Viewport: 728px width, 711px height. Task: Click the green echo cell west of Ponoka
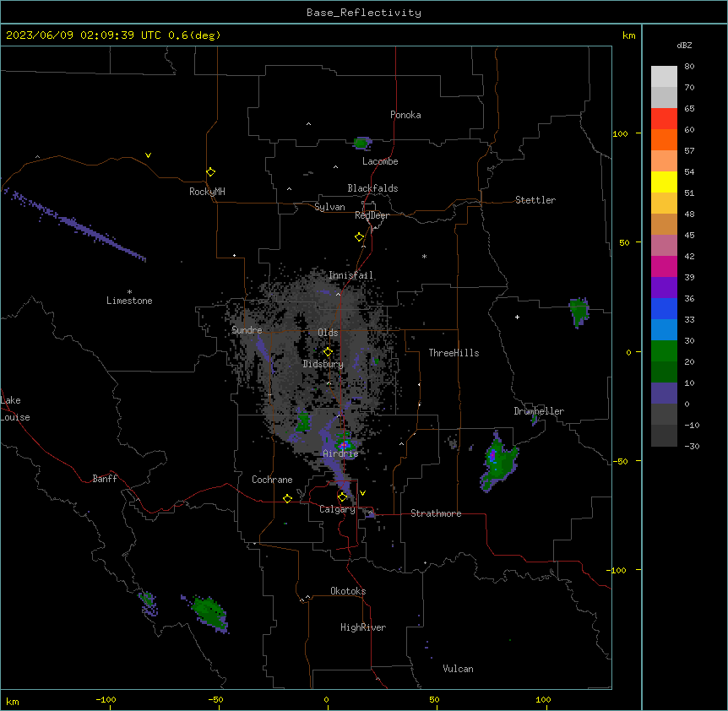click(x=361, y=143)
